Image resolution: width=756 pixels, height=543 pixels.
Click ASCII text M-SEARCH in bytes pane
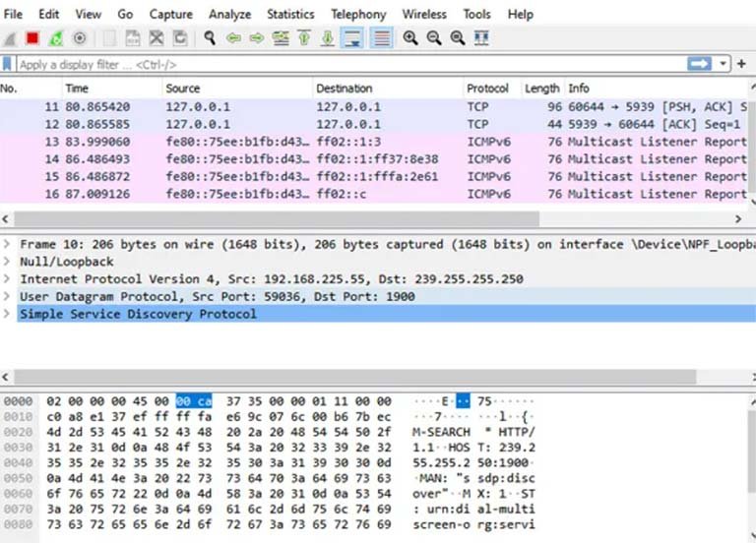point(441,432)
